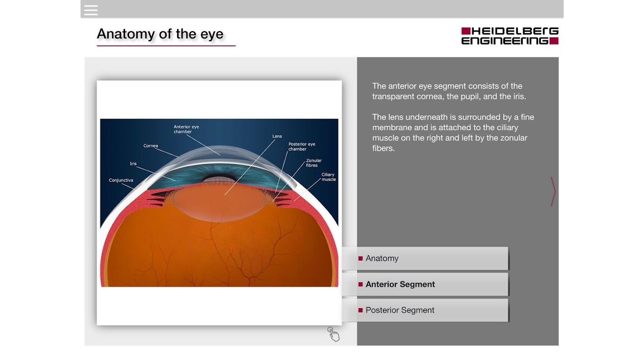Screen dimensions: 644x362
Task: Open the Posterior Segment section
Action: click(x=425, y=310)
